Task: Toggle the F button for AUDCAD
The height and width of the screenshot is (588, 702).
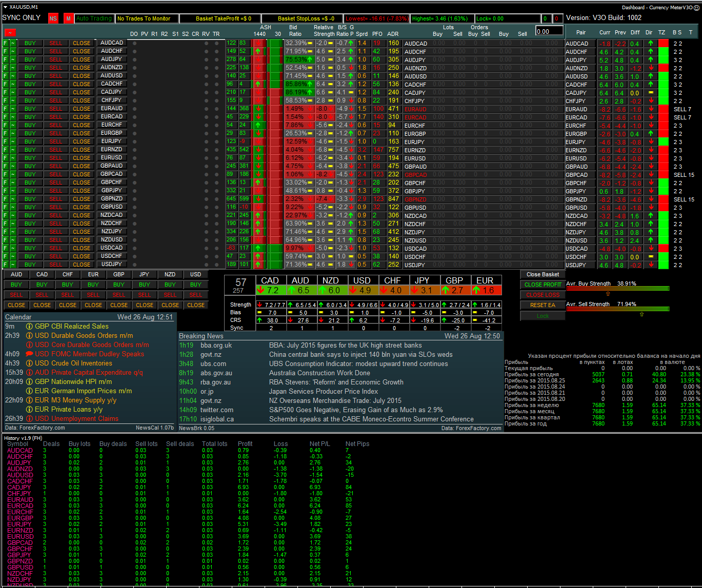Action: pyautogui.click(x=6, y=43)
